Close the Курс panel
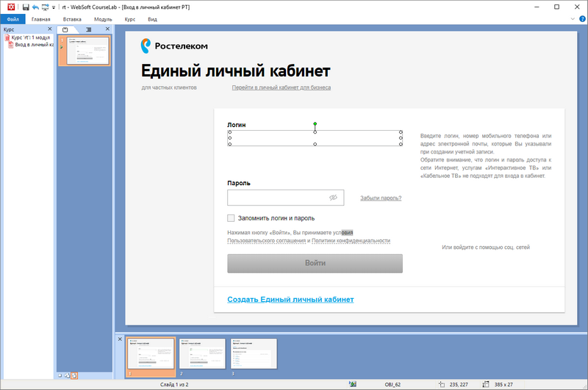The height and width of the screenshot is (390, 588). (x=50, y=29)
